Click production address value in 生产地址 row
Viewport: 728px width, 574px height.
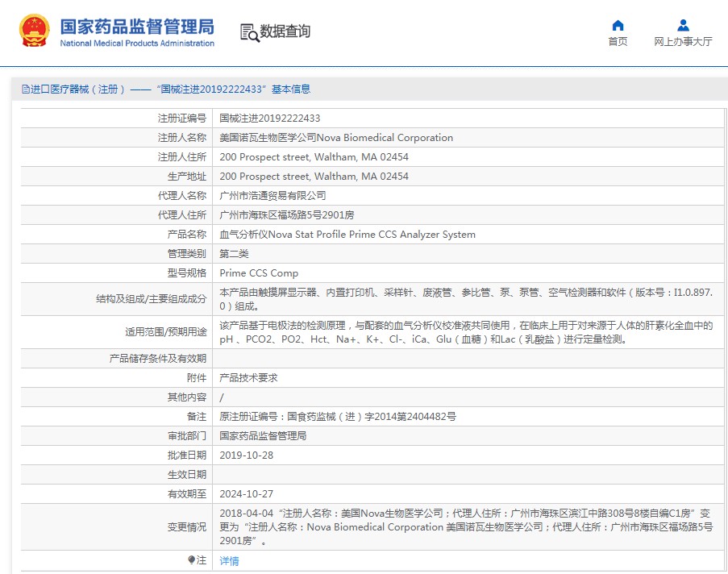click(x=314, y=177)
